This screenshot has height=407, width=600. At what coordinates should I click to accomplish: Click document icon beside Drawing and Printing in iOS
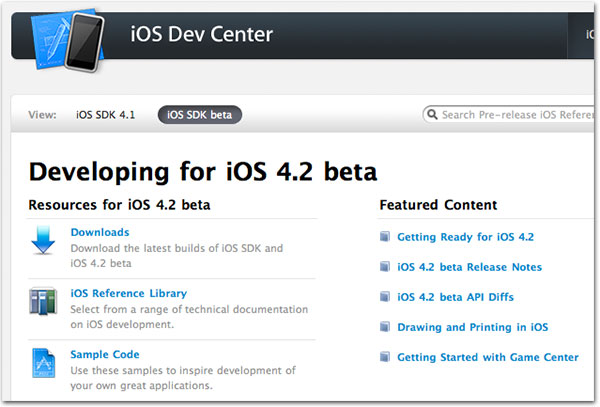pyautogui.click(x=385, y=327)
